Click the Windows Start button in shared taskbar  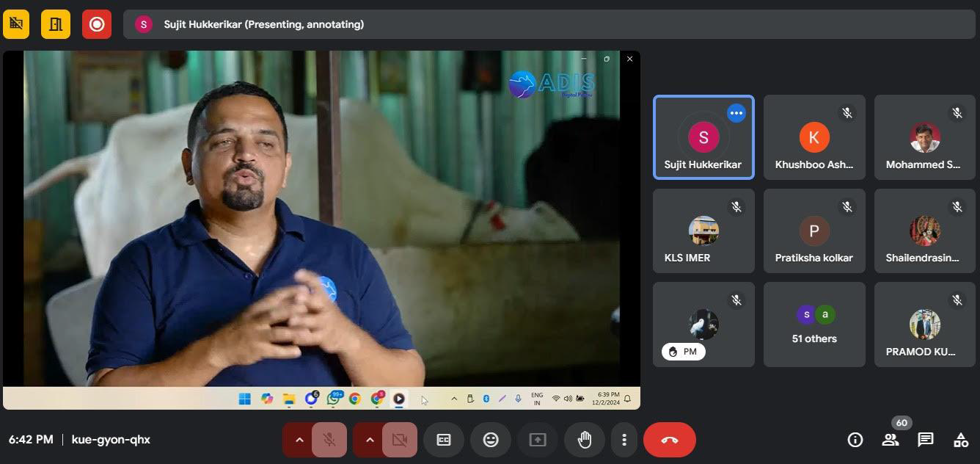click(245, 399)
